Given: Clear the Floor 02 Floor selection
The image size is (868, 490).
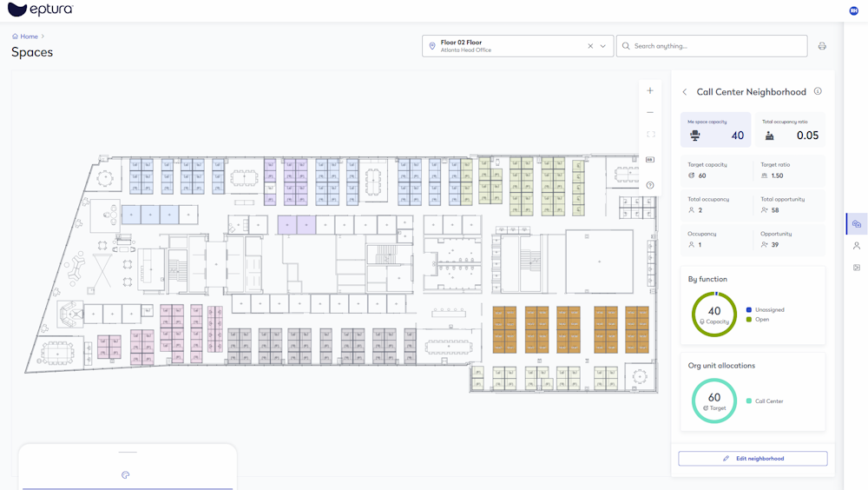Looking at the screenshot, I should pos(590,46).
